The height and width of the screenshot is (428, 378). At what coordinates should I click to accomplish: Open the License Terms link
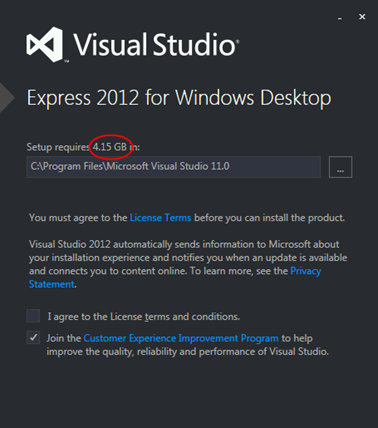(160, 218)
